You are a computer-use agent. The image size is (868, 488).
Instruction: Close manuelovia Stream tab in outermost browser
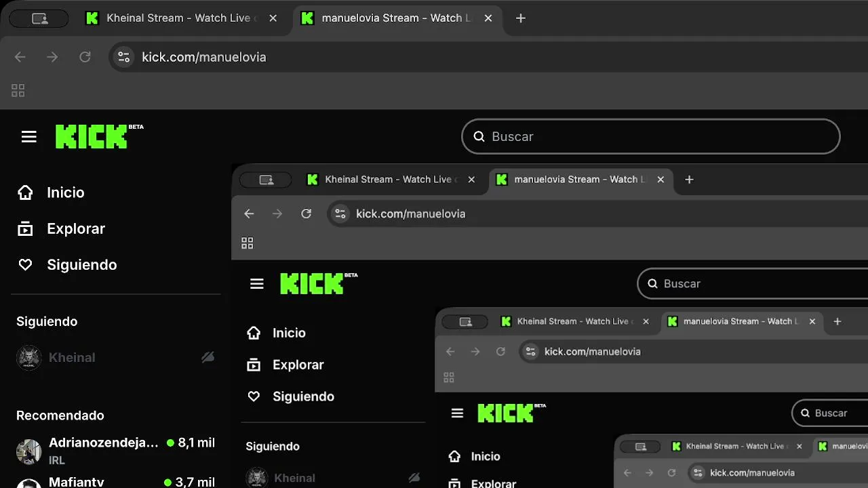pos(488,18)
